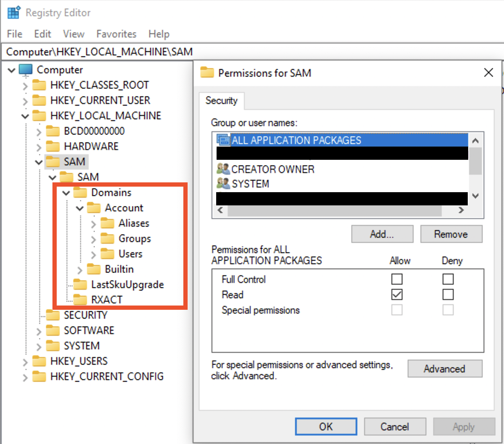Expand the Groups node
The height and width of the screenshot is (444, 504).
tap(93, 239)
